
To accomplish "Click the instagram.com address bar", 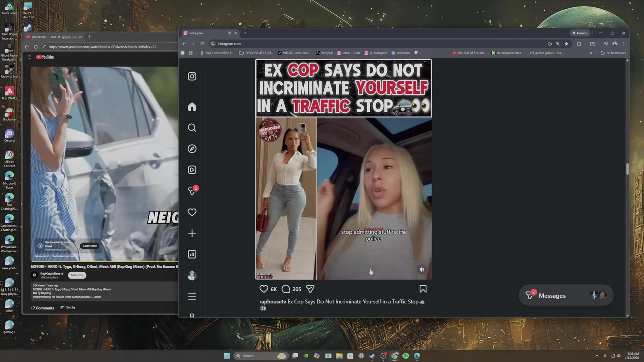I will pyautogui.click(x=377, y=44).
